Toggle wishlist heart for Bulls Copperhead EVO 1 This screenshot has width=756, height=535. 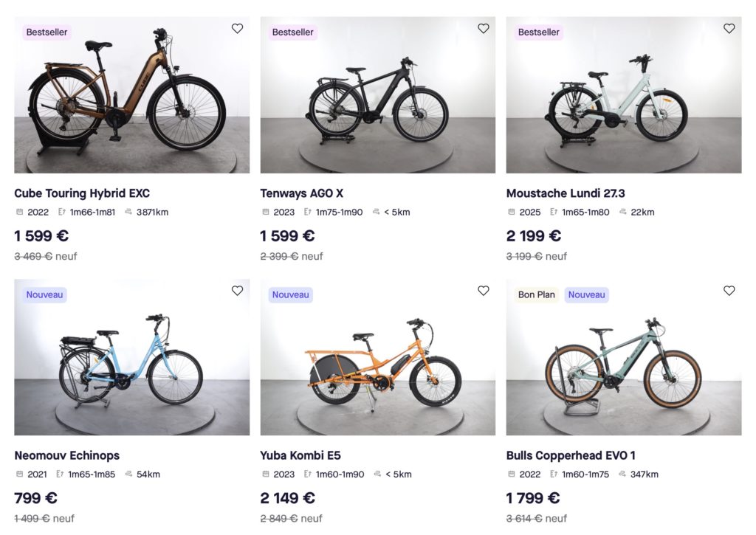729,291
